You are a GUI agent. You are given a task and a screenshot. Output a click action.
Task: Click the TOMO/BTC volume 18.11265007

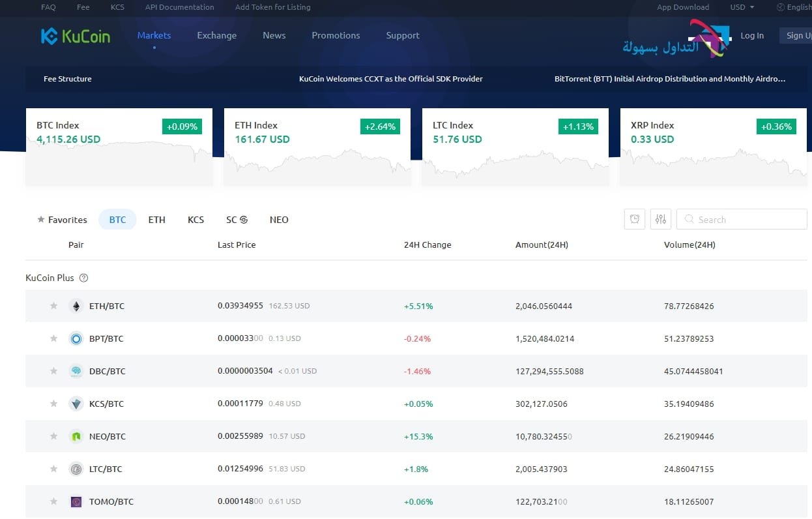pyautogui.click(x=689, y=501)
